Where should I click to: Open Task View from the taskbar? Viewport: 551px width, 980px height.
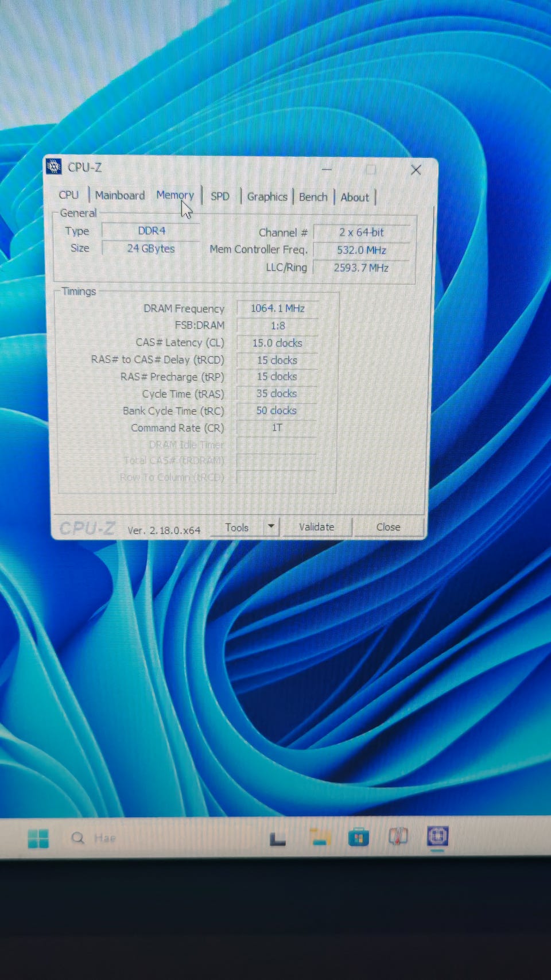point(278,839)
